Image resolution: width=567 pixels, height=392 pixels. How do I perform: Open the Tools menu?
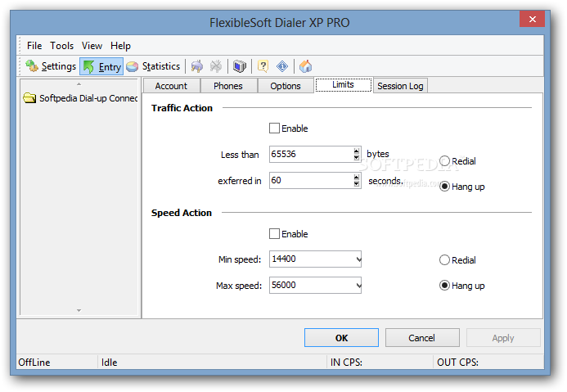pyautogui.click(x=62, y=46)
